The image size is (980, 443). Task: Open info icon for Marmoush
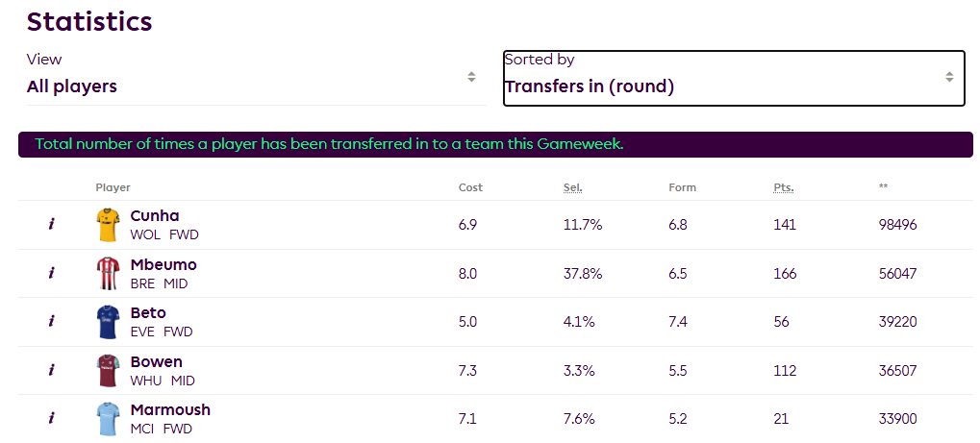[51, 419]
